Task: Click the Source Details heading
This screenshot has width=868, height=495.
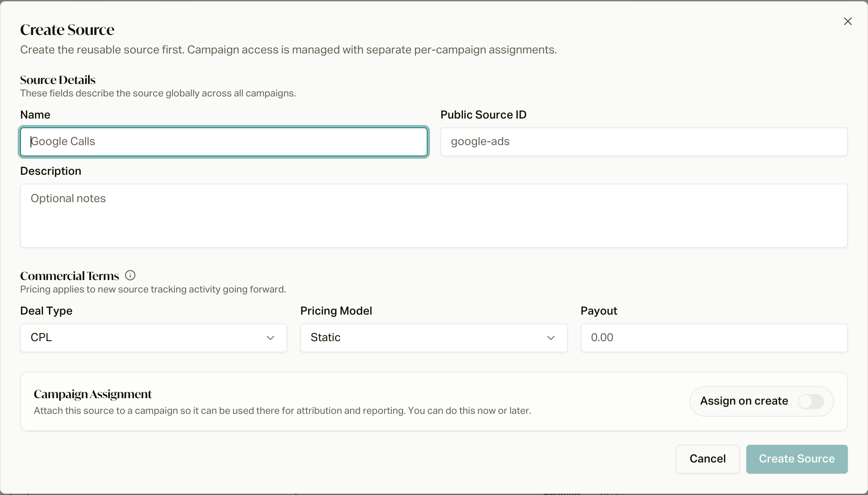Action: click(x=58, y=80)
